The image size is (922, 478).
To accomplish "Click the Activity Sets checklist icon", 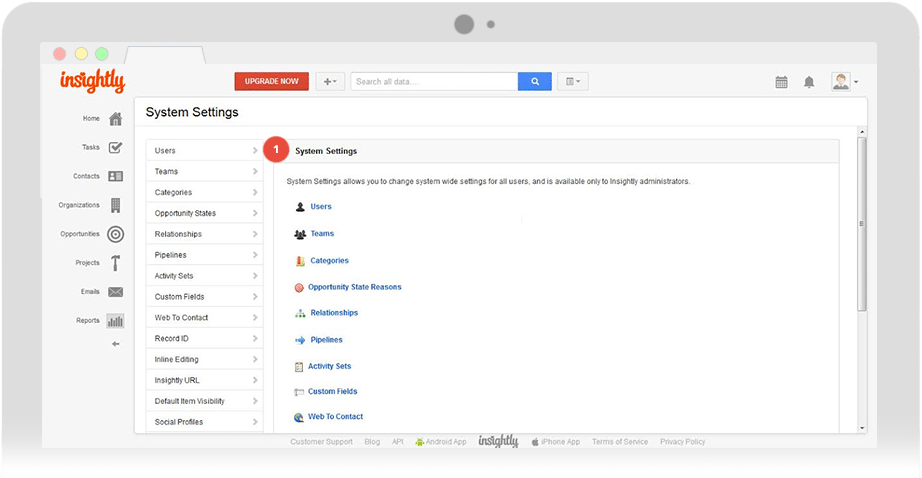I will coord(299,367).
